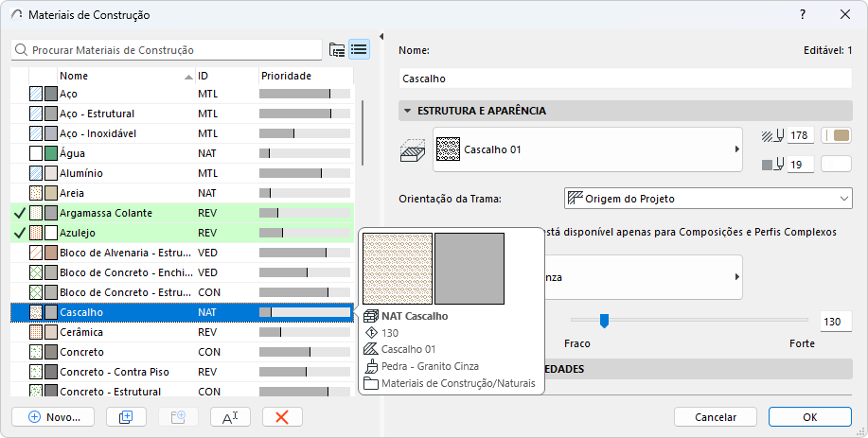
Task: Select Concreto - Contra Piso row
Action: coord(182,372)
